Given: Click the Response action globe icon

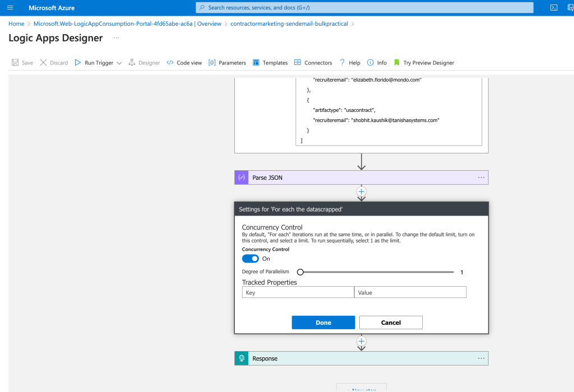Looking at the screenshot, I should [242, 358].
